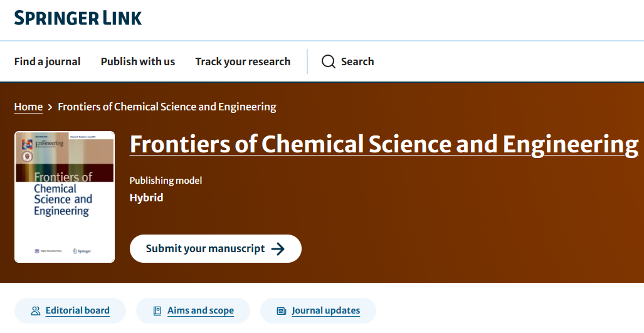The image size is (644, 333).
Task: Click the search magnifier icon
Action: (329, 61)
